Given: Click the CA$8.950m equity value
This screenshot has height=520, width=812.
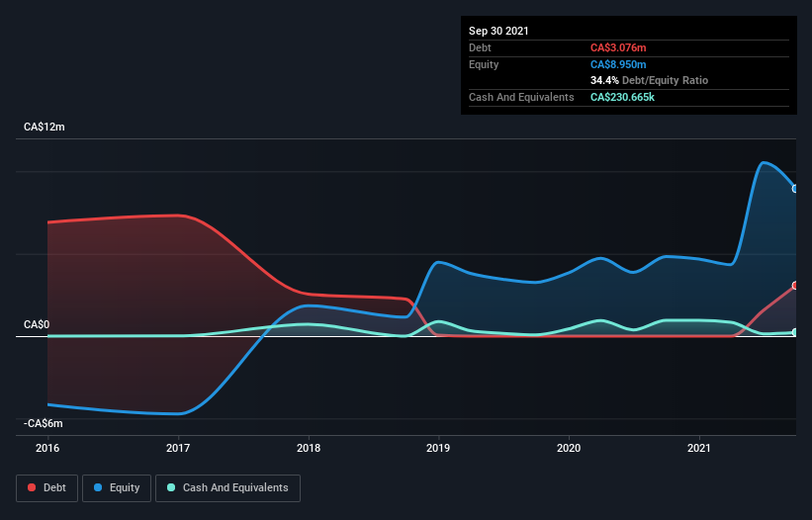Looking at the screenshot, I should (x=618, y=64).
